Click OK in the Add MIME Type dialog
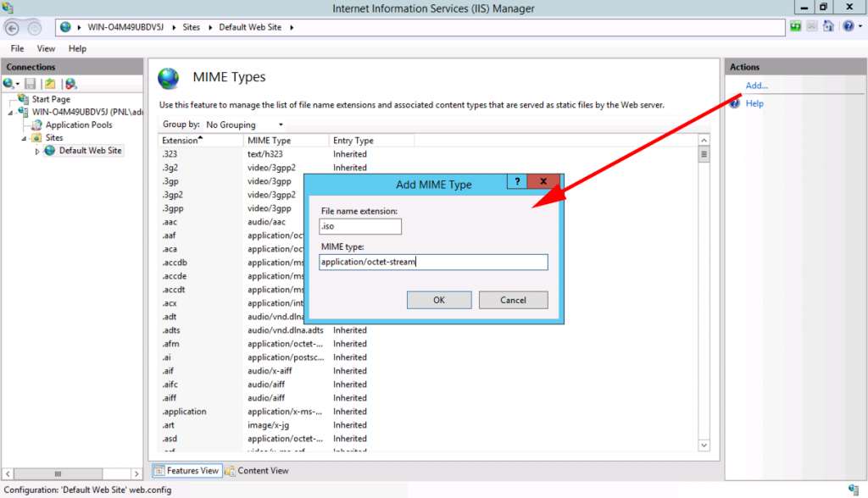Viewport: 868px width, 498px height. point(439,300)
